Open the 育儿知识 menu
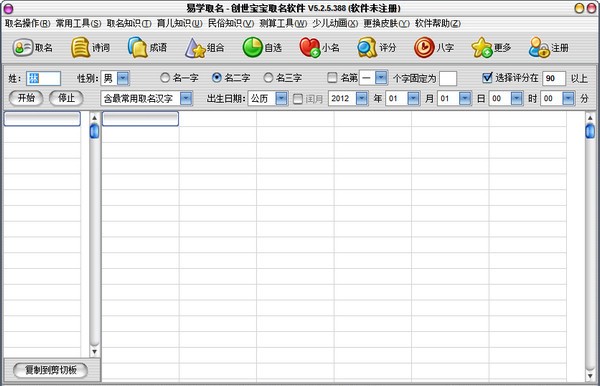Image resolution: width=600 pixels, height=386 pixels. (179, 23)
